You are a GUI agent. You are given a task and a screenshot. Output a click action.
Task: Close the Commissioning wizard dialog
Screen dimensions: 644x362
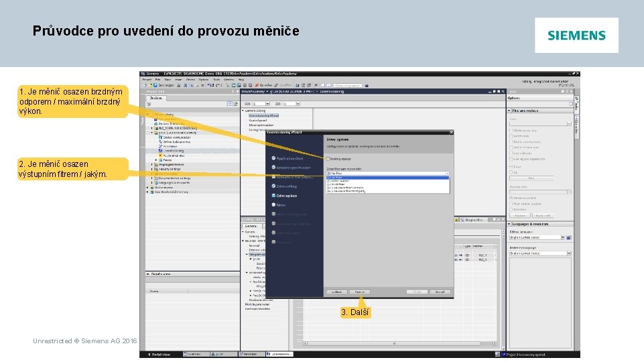452,132
